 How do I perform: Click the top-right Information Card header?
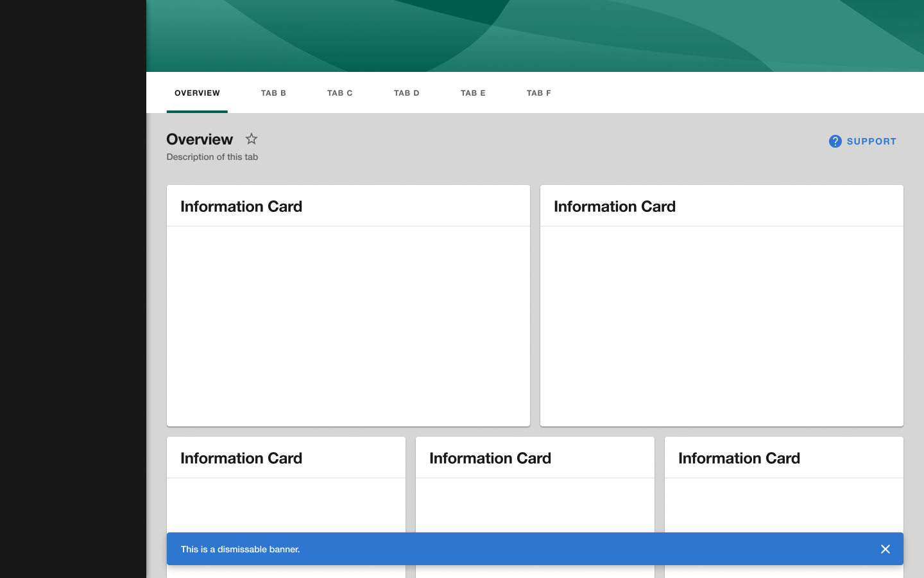[x=615, y=206]
